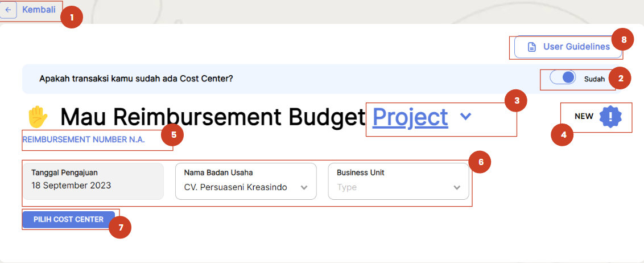Toggle the Cost Center "Sudah" switch
This screenshot has height=263, width=644.
coord(563,79)
